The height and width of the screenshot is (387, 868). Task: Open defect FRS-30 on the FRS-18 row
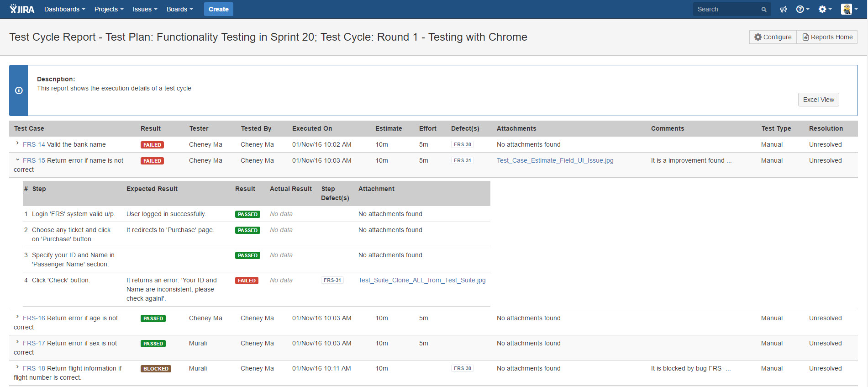[463, 368]
